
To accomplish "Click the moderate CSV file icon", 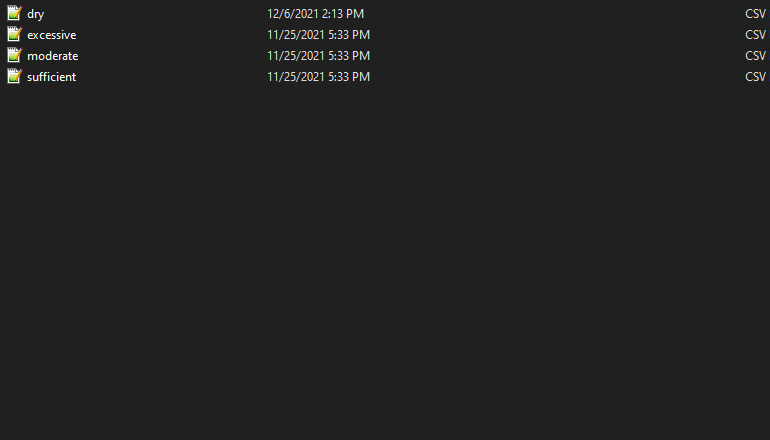I will [14, 56].
